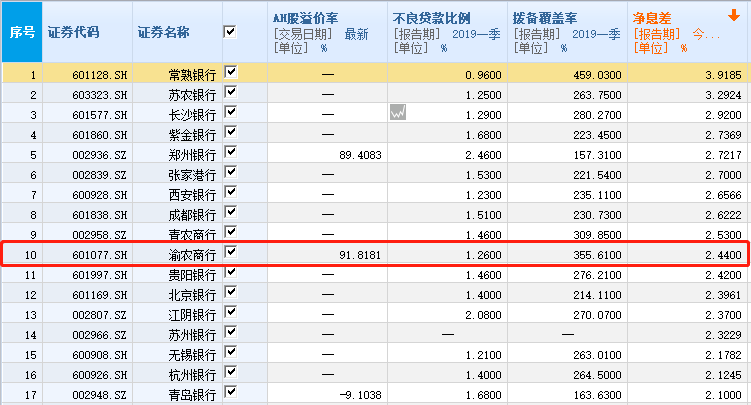Open the small chart icon in 长沙银行 row
This screenshot has width=751, height=405.
point(398,112)
